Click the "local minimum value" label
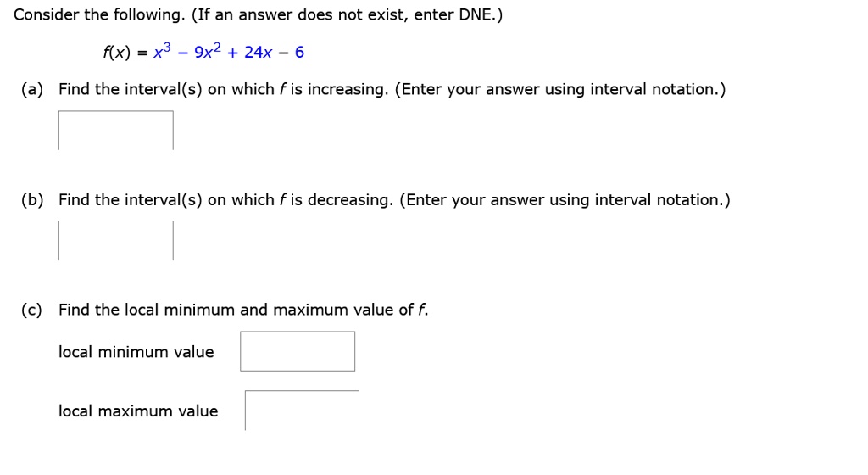 [136, 352]
